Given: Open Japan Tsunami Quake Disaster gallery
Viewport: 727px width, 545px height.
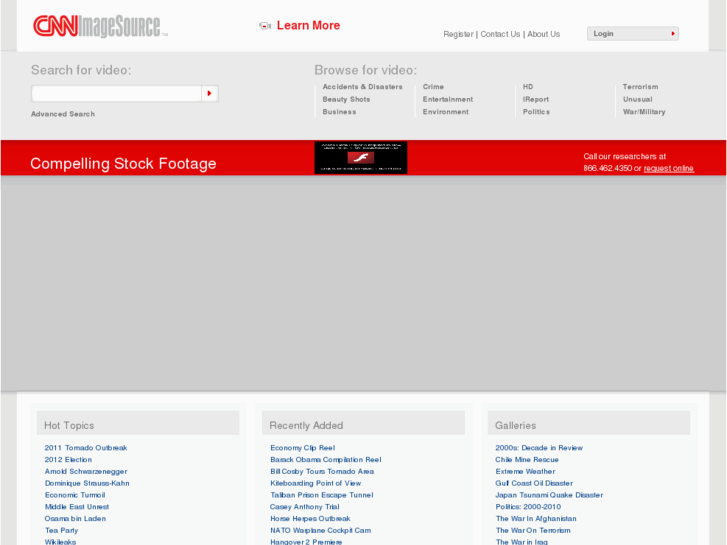Looking at the screenshot, I should (x=549, y=495).
